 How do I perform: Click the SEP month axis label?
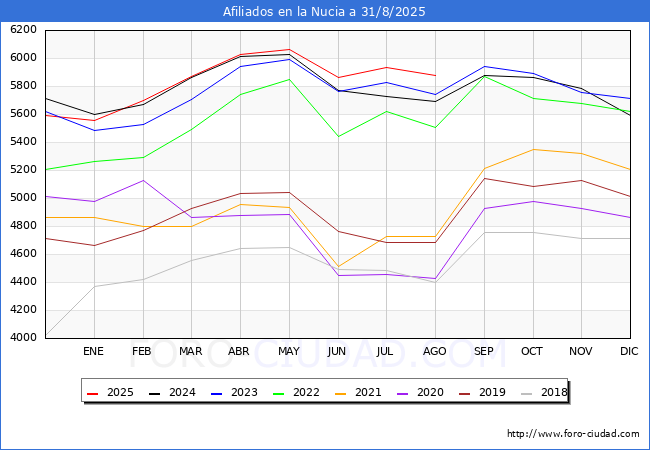click(x=483, y=351)
